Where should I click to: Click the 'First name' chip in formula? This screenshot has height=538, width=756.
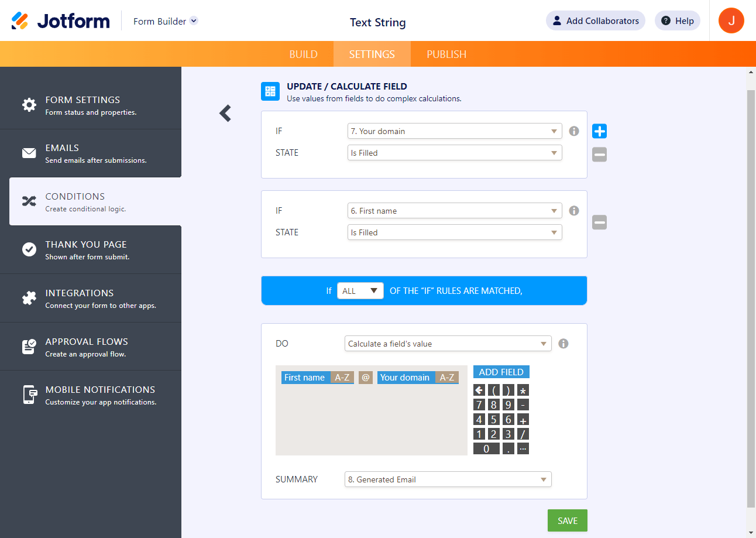coord(305,378)
